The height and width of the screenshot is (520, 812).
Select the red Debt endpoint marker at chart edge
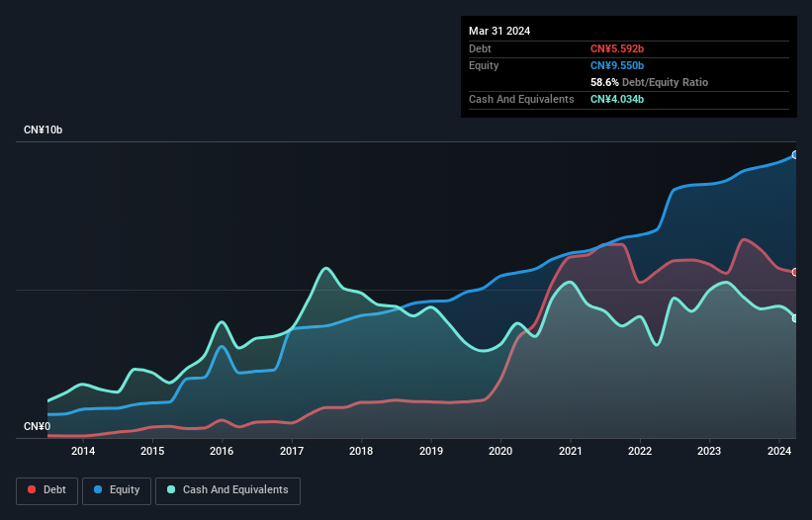click(x=795, y=272)
